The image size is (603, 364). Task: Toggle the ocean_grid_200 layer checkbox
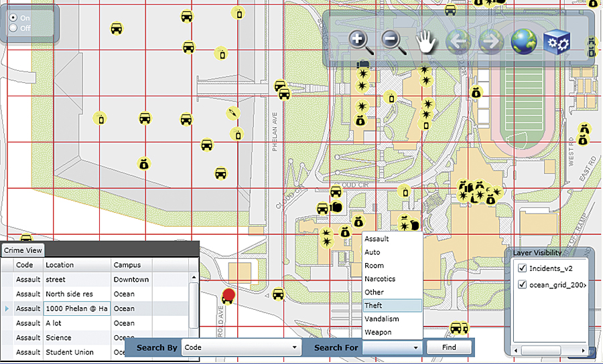click(522, 284)
